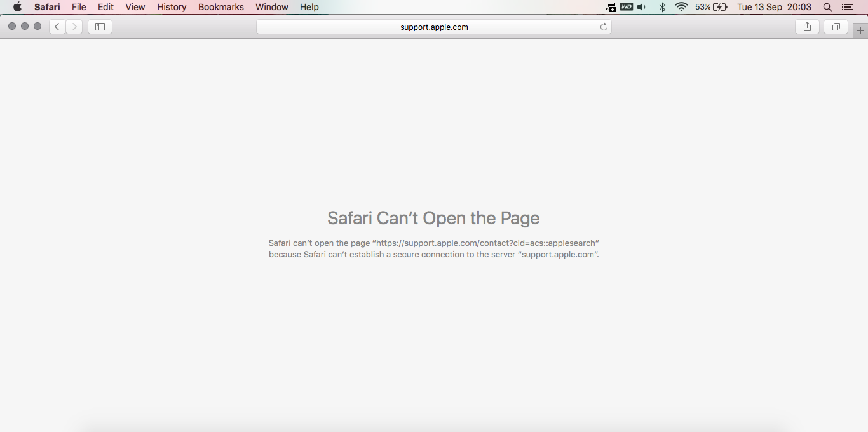Screen dimensions: 868x432
Task: Click the support.apple.com address bar
Action: [x=434, y=27]
